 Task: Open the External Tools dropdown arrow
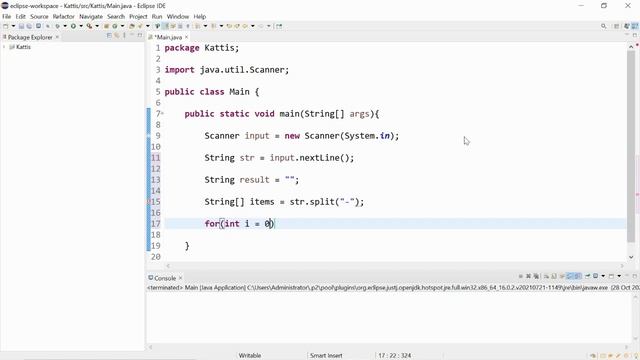click(97, 26)
